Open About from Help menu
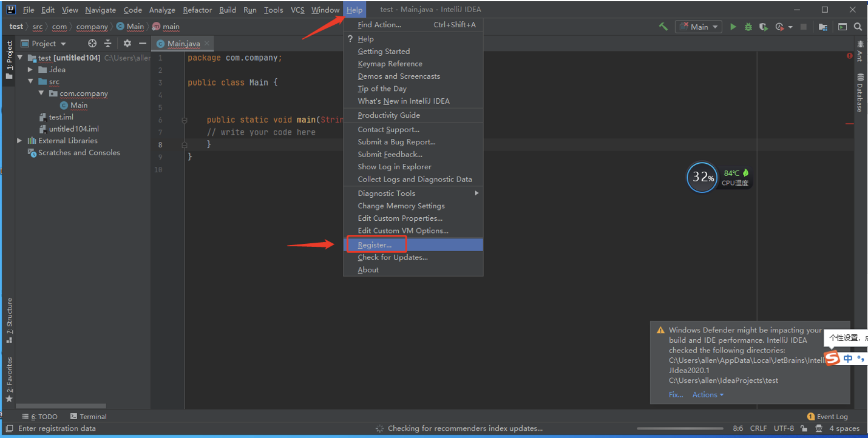 [x=413, y=270]
